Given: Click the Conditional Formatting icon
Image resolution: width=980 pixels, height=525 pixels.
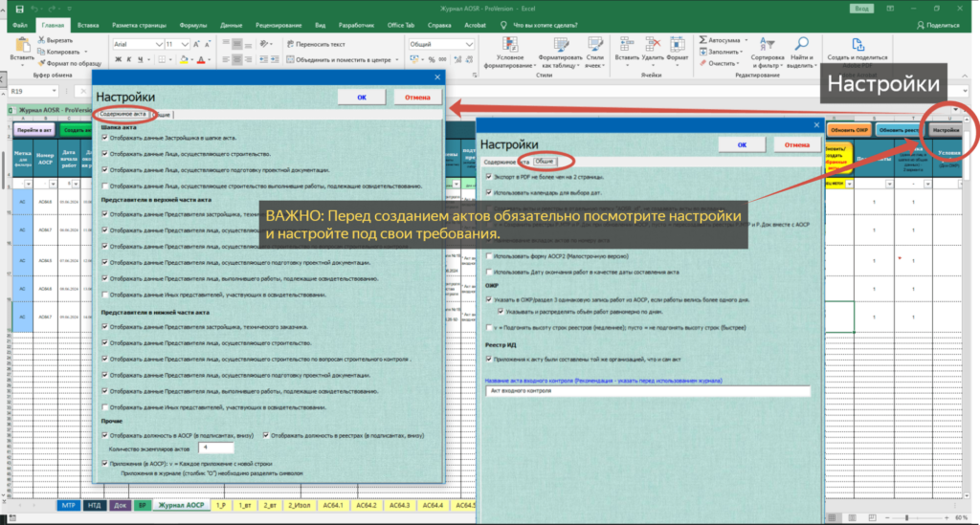Looking at the screenshot, I should [510, 44].
